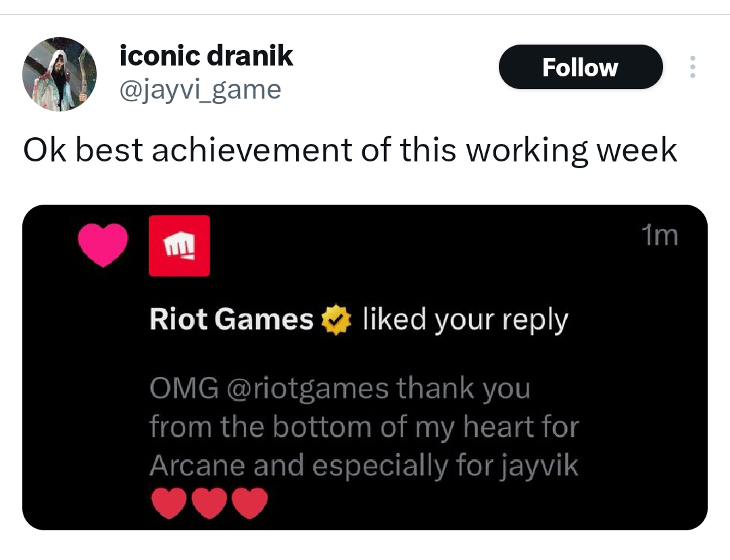Image resolution: width=730 pixels, height=560 pixels.
Task: Click the display name "iconic dranik"
Action: [206, 56]
